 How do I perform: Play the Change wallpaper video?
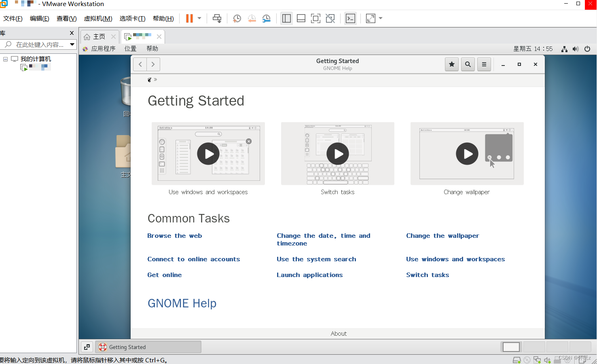[467, 154]
